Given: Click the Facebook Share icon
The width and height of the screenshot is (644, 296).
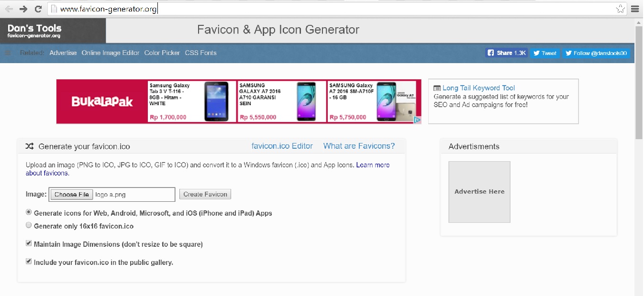Looking at the screenshot, I should (491, 53).
